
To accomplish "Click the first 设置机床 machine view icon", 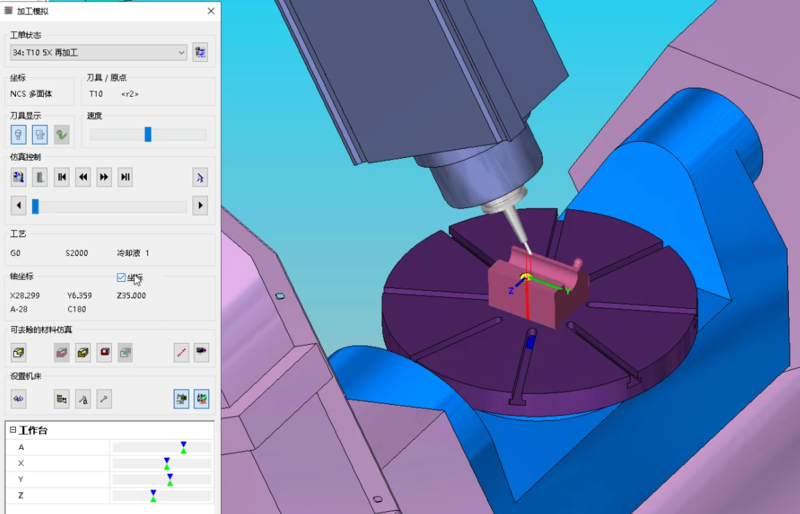I will pyautogui.click(x=18, y=398).
